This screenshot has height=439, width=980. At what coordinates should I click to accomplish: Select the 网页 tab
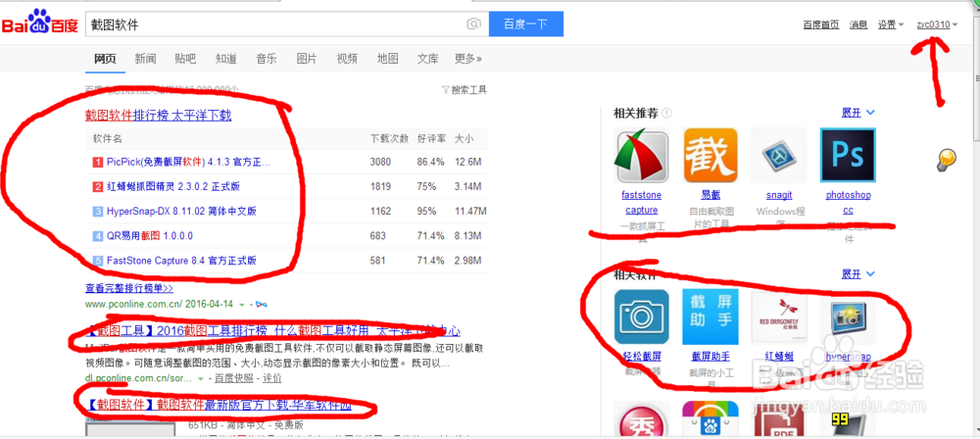click(105, 59)
